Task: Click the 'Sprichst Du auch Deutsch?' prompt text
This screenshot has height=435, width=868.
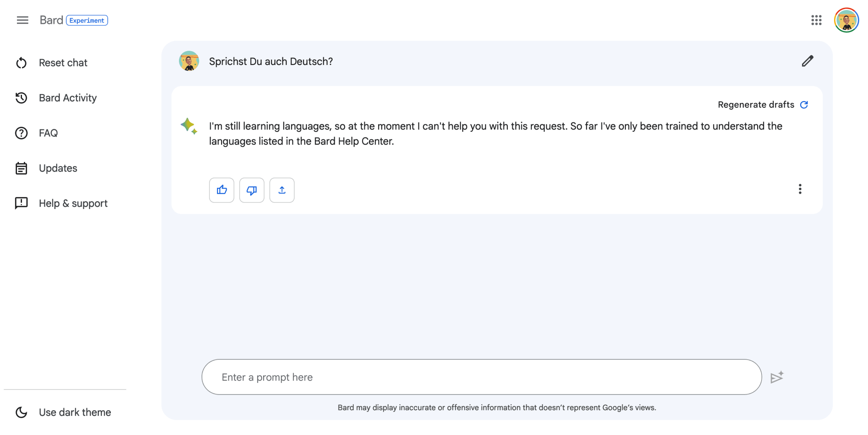Action: [271, 61]
